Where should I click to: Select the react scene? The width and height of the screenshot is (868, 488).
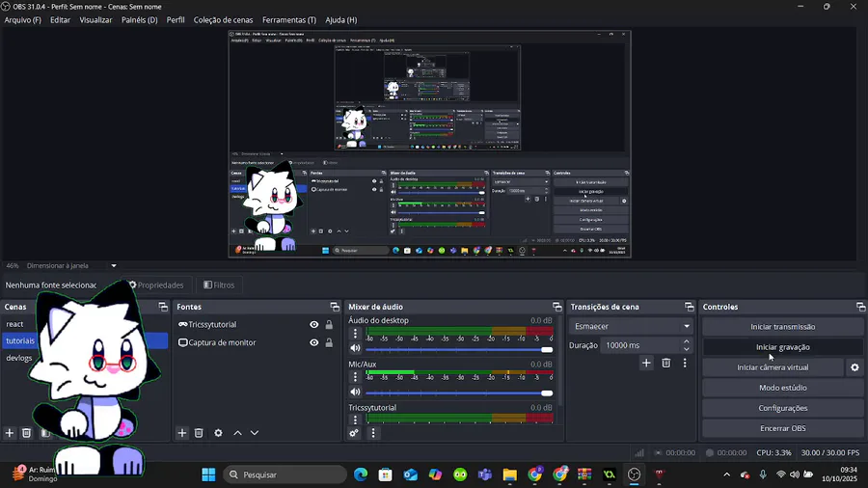pyautogui.click(x=14, y=324)
